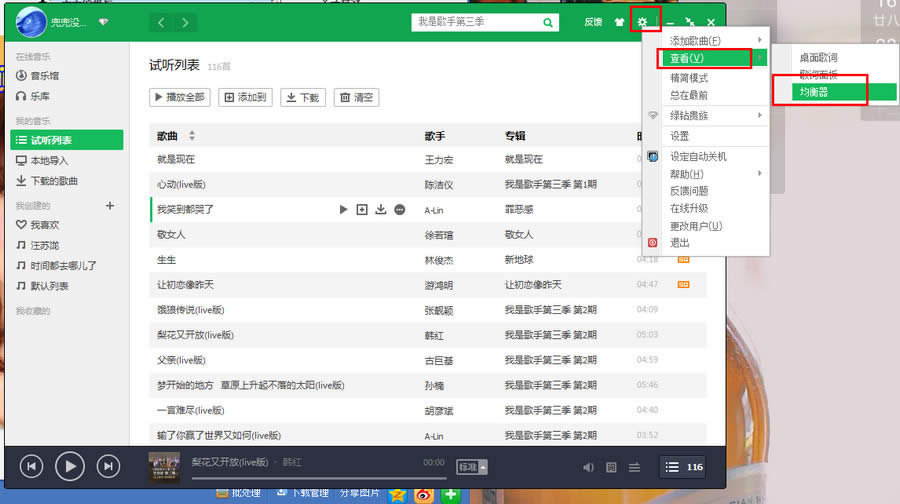Image resolution: width=900 pixels, height=504 pixels.
Task: Choose 桌面歌词 from the view submenu
Action: [819, 58]
